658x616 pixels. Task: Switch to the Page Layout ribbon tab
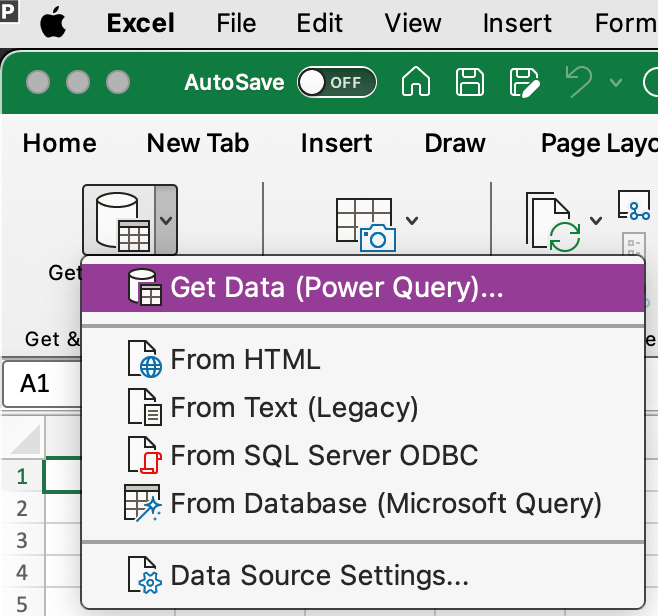(599, 144)
